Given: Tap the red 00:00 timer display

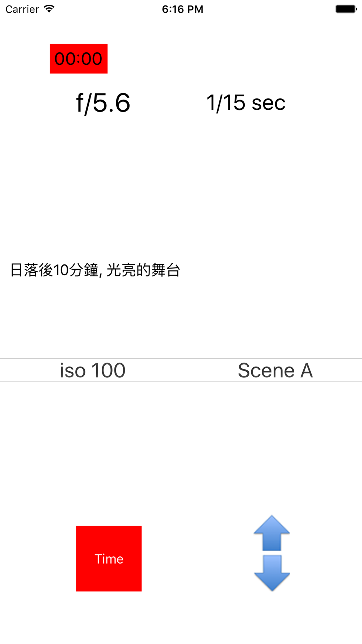Looking at the screenshot, I should 79,59.
